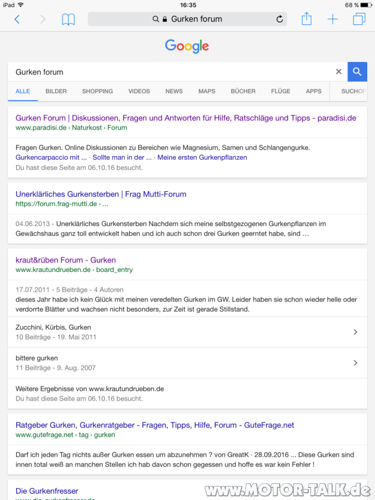Clear the search box with the X icon
The image size is (375, 500).
pyautogui.click(x=339, y=72)
